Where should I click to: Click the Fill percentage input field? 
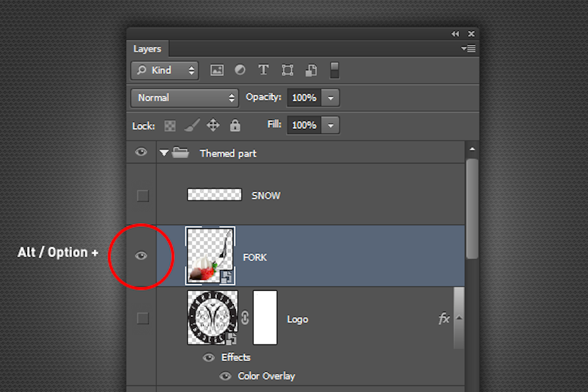click(x=304, y=125)
